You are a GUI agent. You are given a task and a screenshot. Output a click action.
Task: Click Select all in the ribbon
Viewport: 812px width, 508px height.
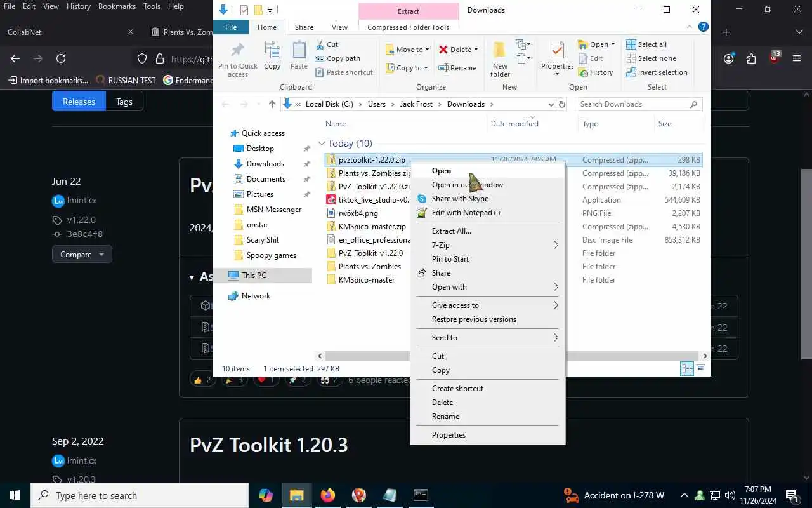pyautogui.click(x=646, y=44)
